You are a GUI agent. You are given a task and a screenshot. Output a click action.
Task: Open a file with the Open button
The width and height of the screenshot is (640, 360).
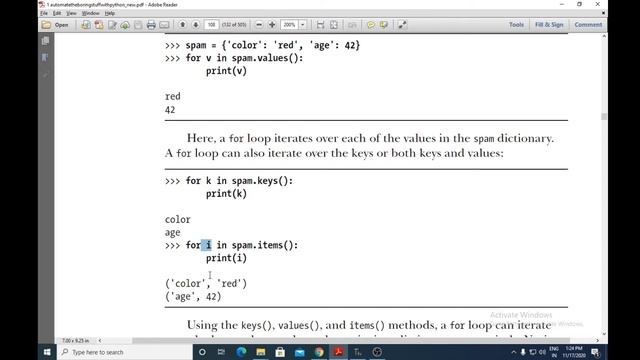[x=55, y=25]
